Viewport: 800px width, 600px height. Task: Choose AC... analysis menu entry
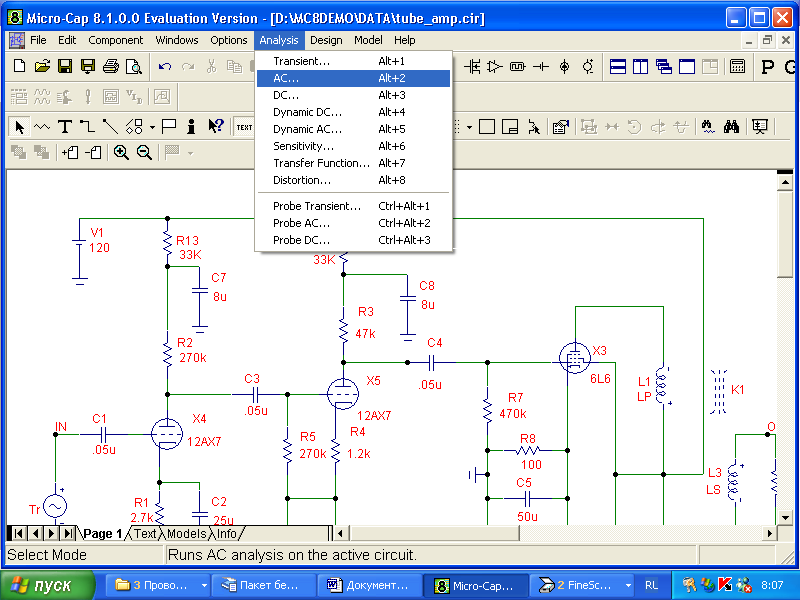pos(353,78)
